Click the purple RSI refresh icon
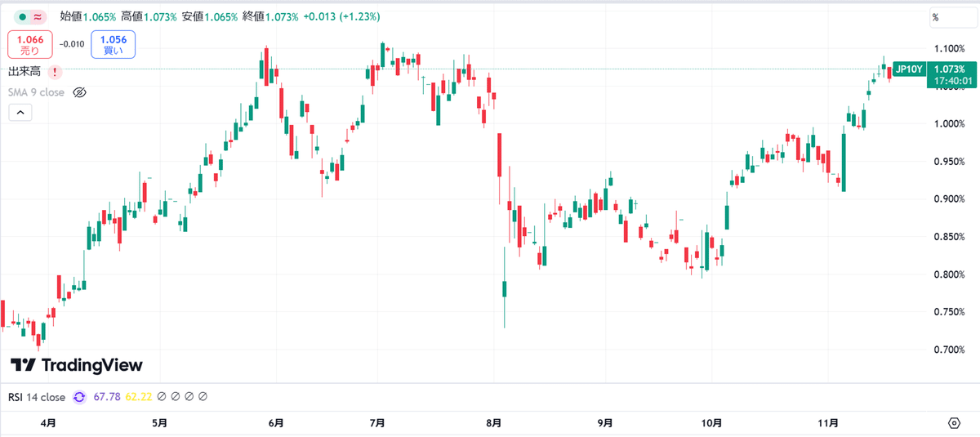This screenshot has height=437, width=980. coord(79,397)
